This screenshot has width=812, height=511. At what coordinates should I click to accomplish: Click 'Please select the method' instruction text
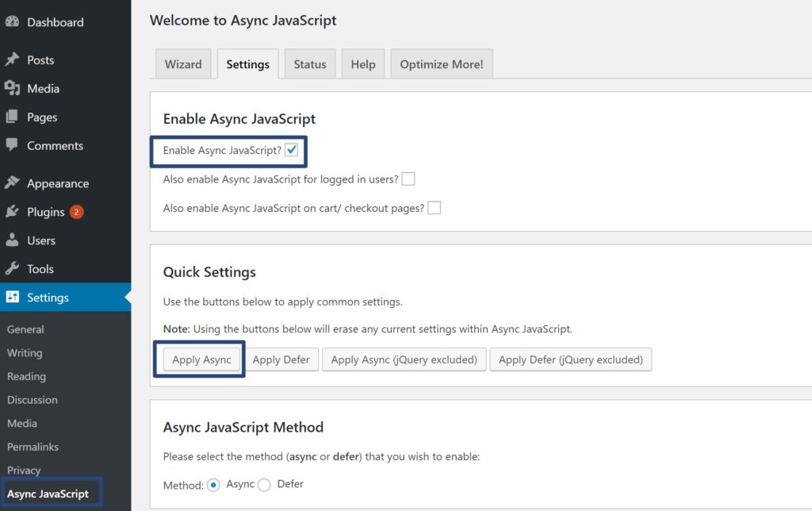(x=321, y=456)
